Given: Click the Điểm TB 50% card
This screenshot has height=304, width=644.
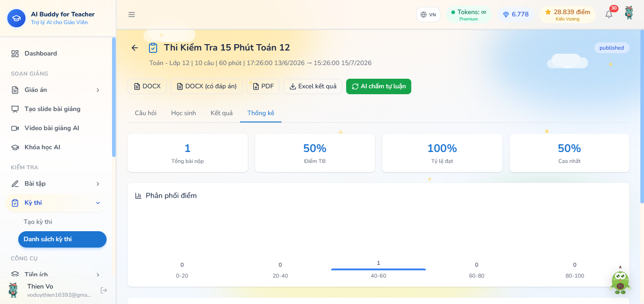Looking at the screenshot, I should coord(315,153).
